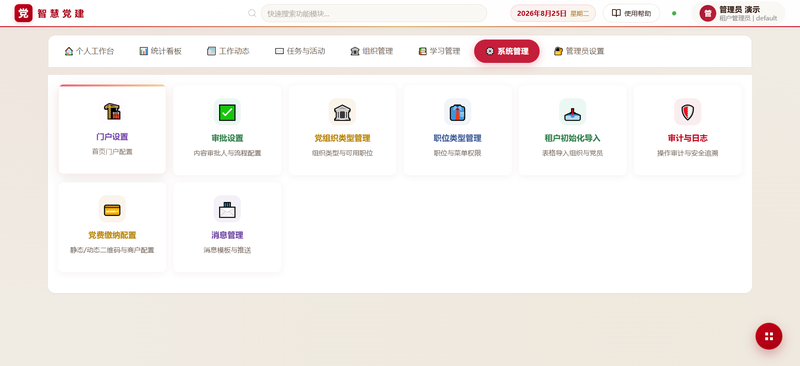Click the building icon of 组织管理
The image size is (800, 366).
tap(355, 51)
